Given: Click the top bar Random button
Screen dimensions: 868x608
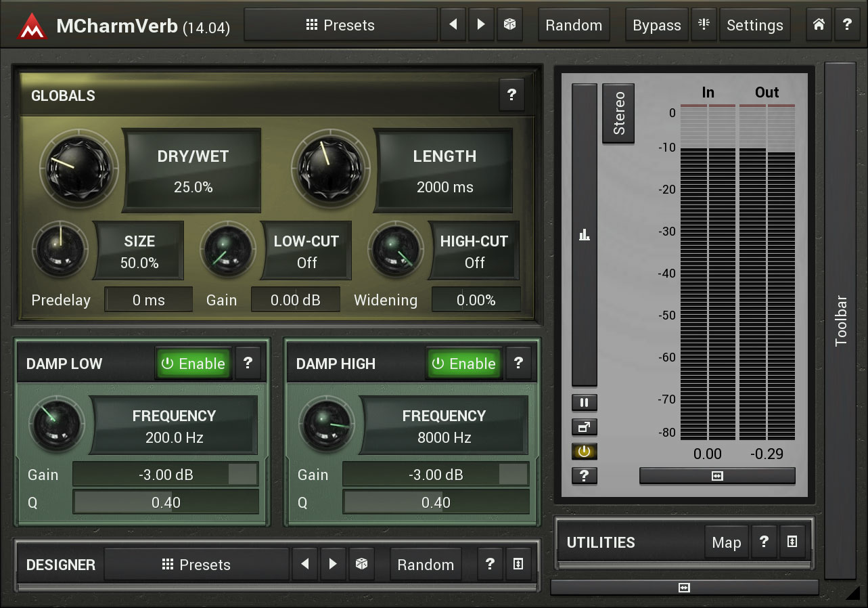Looking at the screenshot, I should click(x=574, y=25).
